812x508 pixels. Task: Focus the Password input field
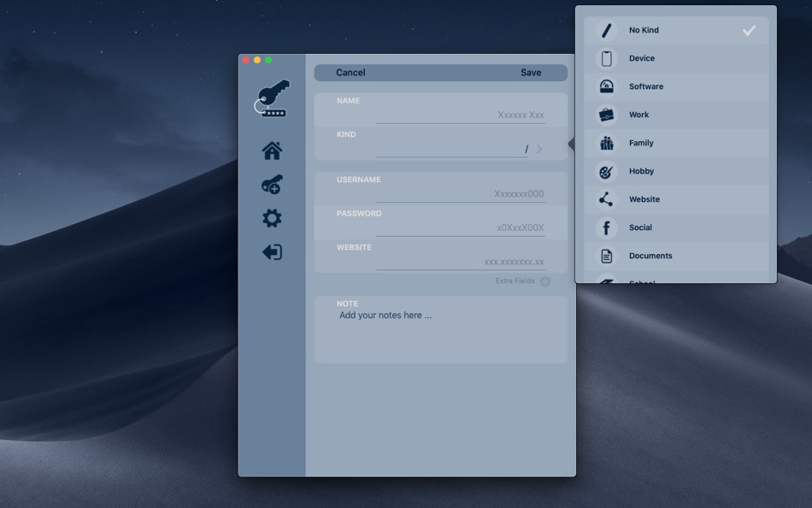[x=461, y=228]
